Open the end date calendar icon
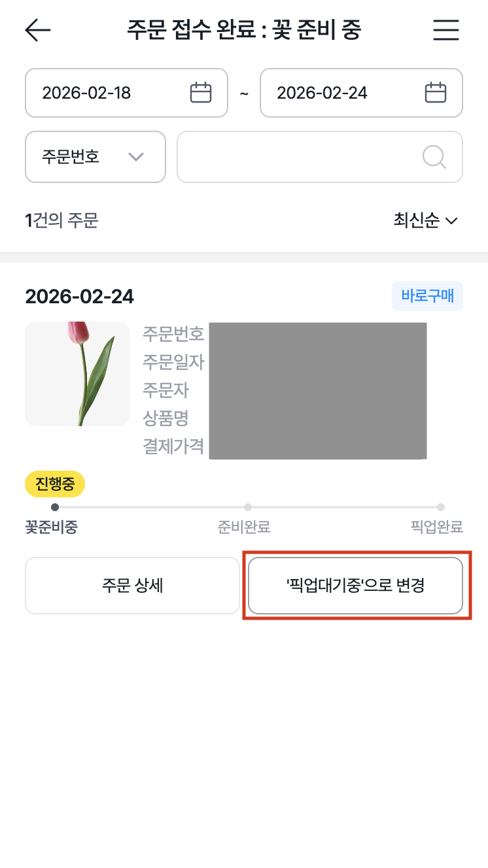 click(436, 93)
